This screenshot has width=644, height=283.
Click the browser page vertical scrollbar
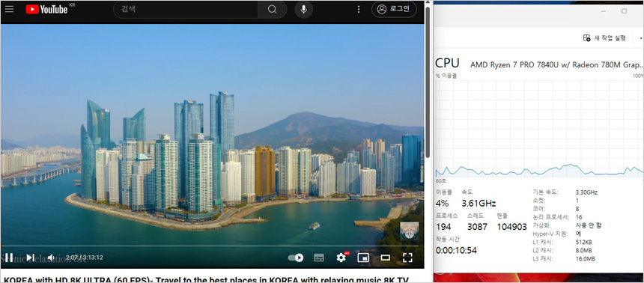pos(428,82)
